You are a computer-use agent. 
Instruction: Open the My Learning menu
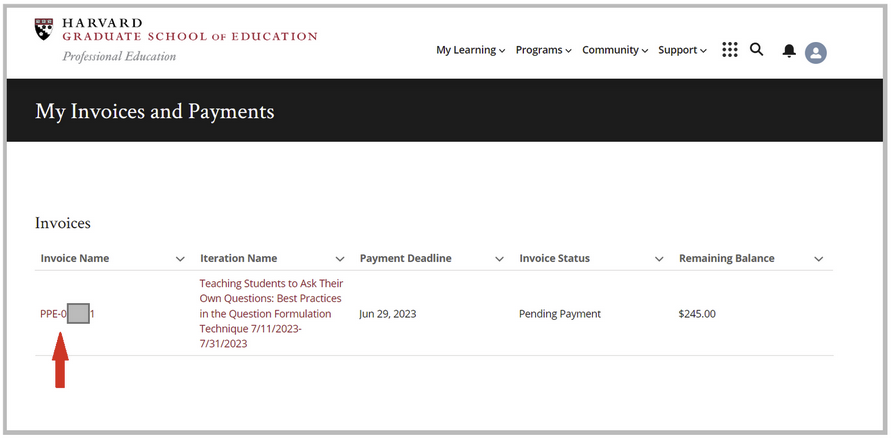(x=470, y=51)
